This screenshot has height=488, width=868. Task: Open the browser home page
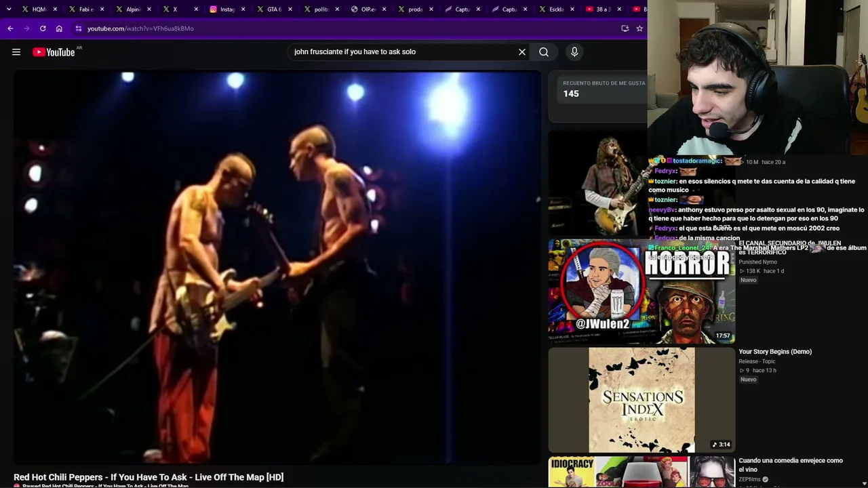(x=59, y=28)
